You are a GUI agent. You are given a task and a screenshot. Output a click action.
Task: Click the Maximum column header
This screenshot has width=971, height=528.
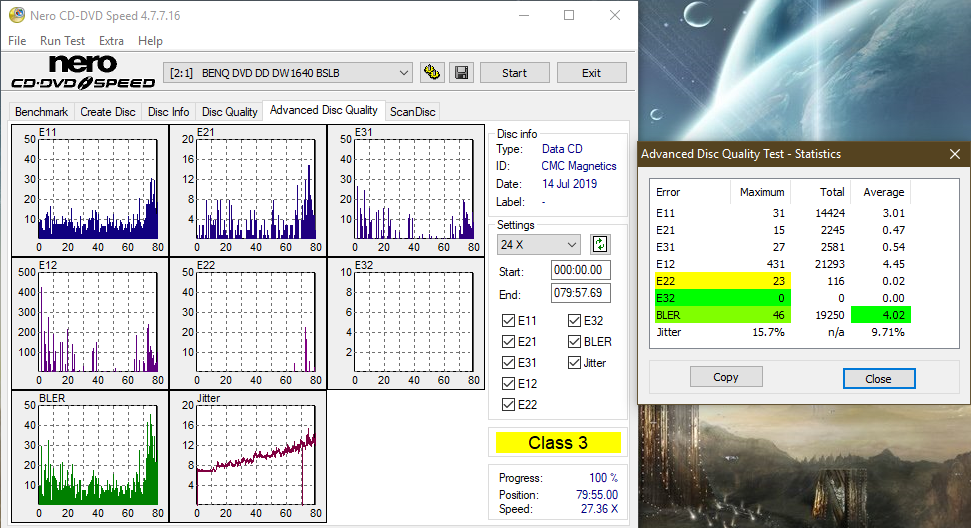tap(761, 192)
